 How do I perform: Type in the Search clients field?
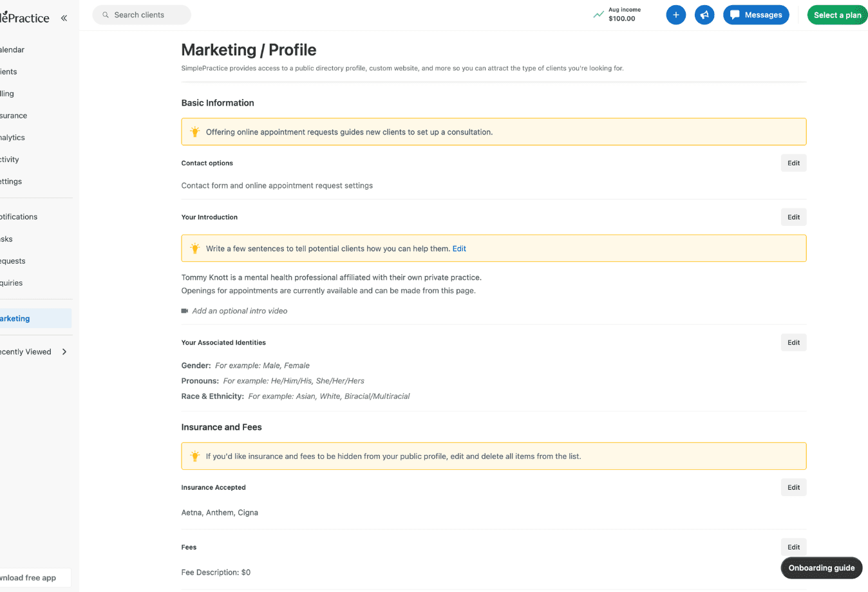148,15
